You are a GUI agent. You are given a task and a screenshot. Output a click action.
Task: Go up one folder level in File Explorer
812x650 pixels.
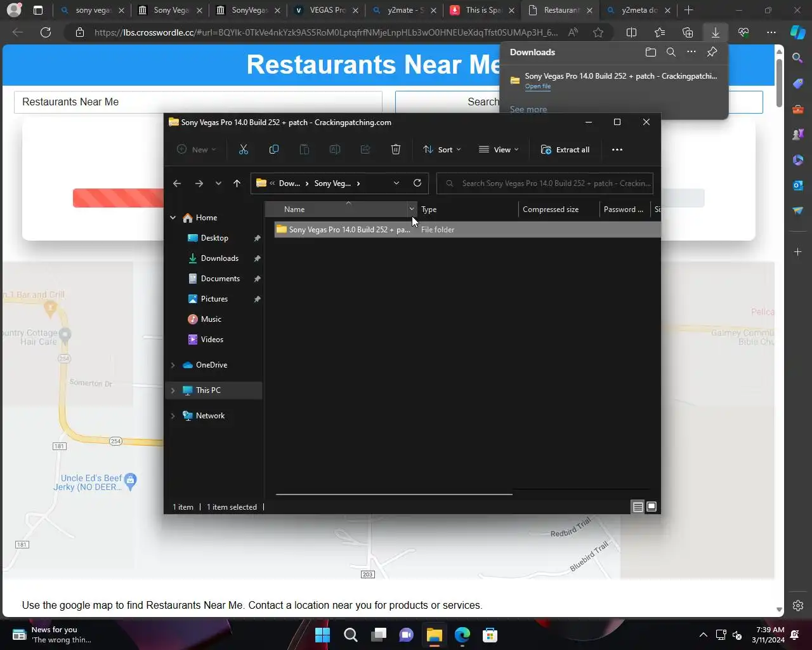[237, 183]
